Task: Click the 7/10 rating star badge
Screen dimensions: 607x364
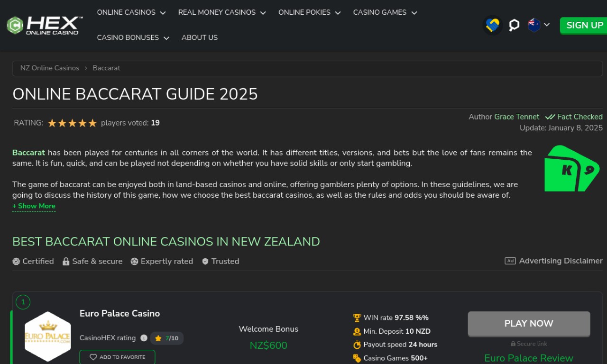Action: coord(167,338)
